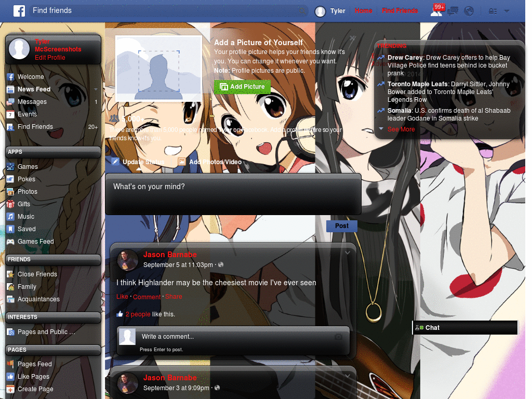Click Share on Highlander post
Viewport: 532px width, 399px height.
click(x=174, y=297)
